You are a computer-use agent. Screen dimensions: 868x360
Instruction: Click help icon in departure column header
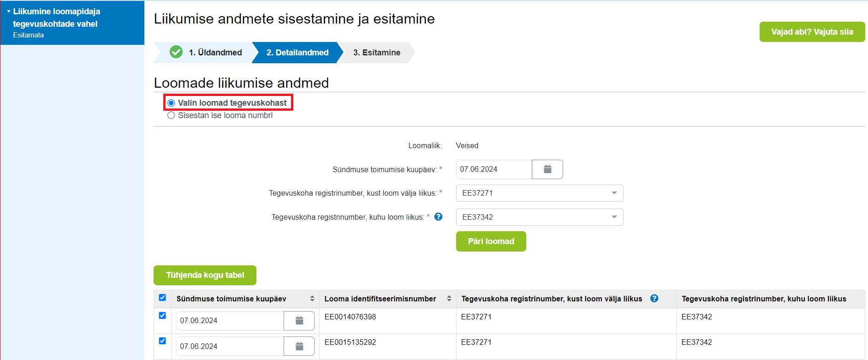pyautogui.click(x=654, y=299)
